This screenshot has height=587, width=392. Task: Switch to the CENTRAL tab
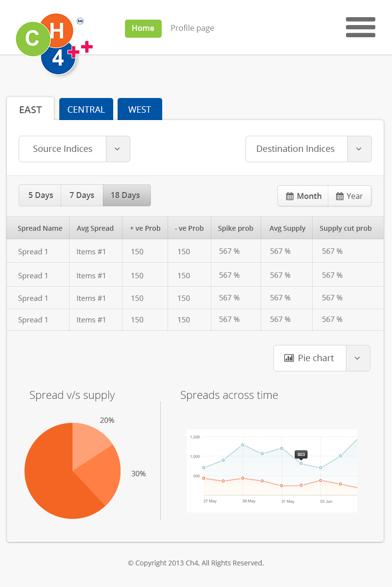point(86,109)
